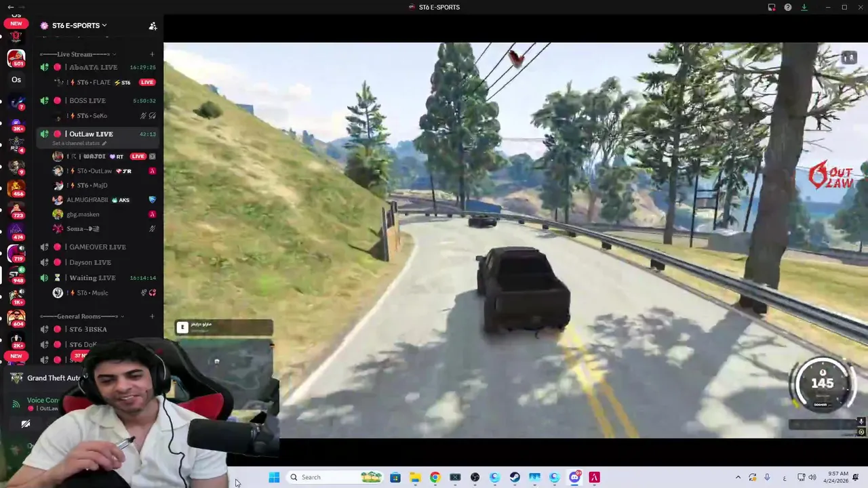
Task: Open the GAMEOVER LIVE voice channel
Action: [x=98, y=247]
